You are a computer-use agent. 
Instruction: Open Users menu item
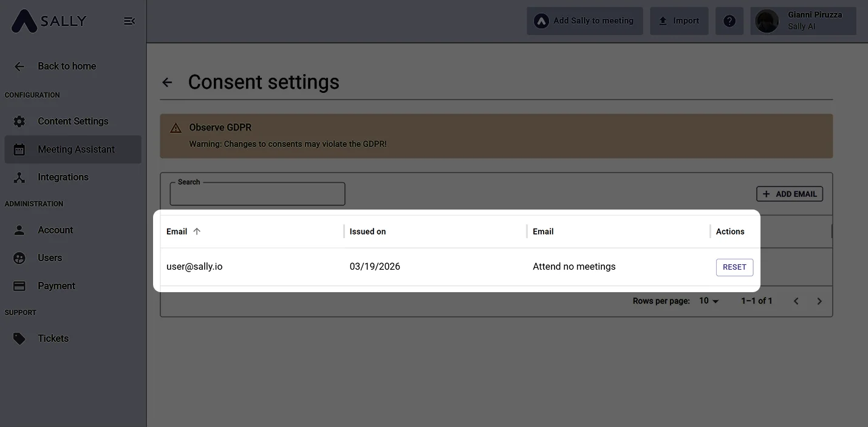(73, 258)
